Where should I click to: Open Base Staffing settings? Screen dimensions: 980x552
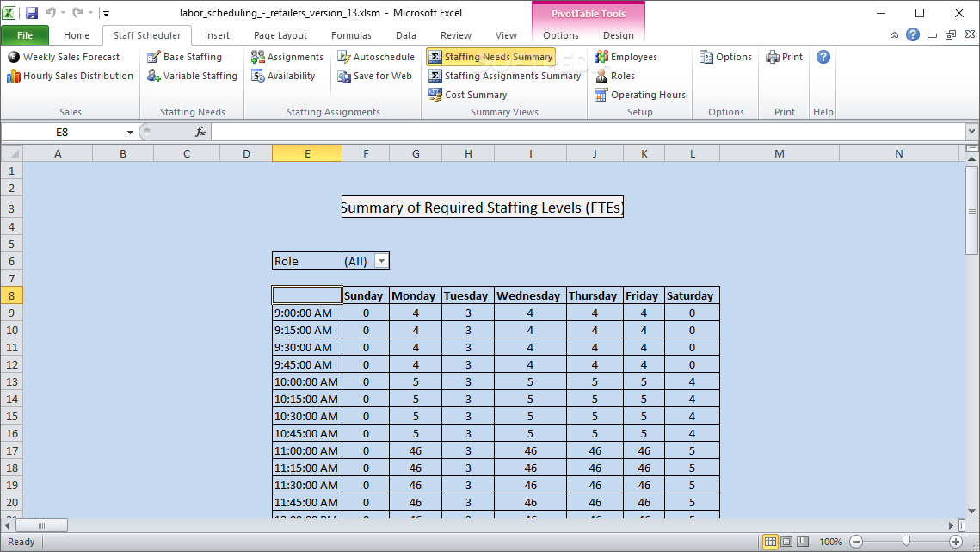click(x=184, y=57)
